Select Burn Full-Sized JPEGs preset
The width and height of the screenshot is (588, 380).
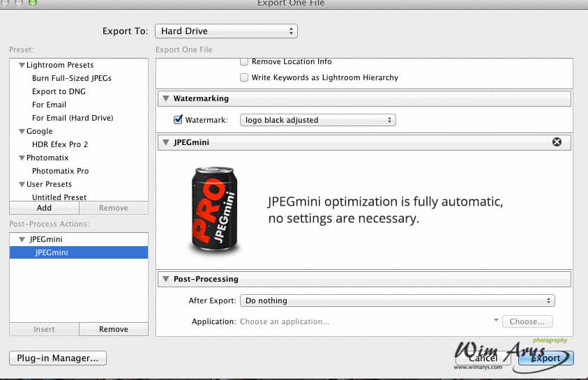(x=72, y=78)
